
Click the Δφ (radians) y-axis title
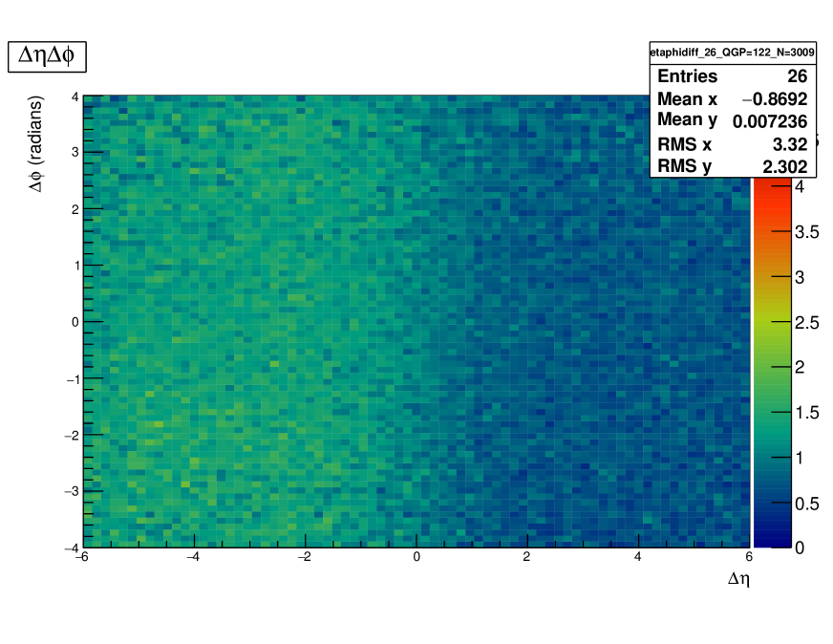tap(35, 143)
